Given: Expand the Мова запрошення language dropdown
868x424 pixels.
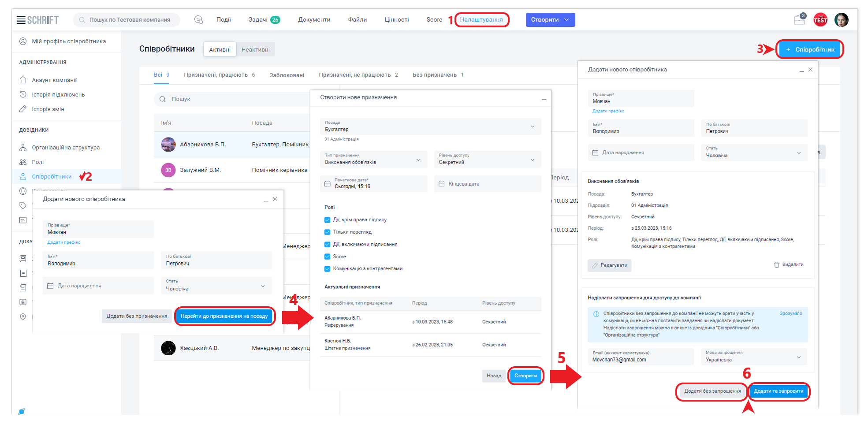Looking at the screenshot, I should click(x=753, y=357).
